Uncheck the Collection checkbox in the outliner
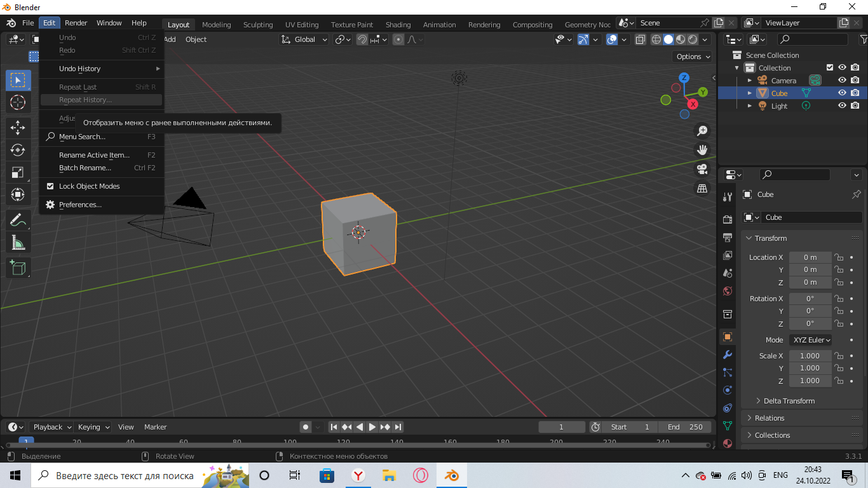Screen dimensions: 868x488 tap(829, 67)
